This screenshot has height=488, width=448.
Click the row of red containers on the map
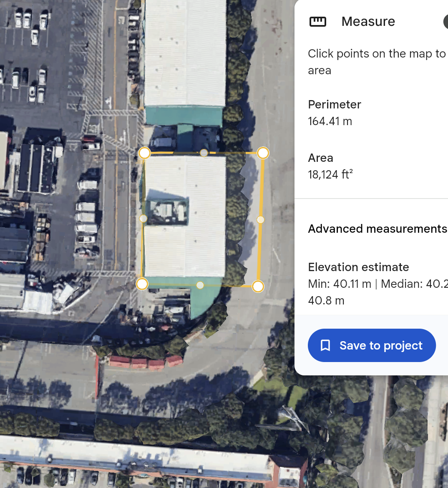click(x=146, y=362)
